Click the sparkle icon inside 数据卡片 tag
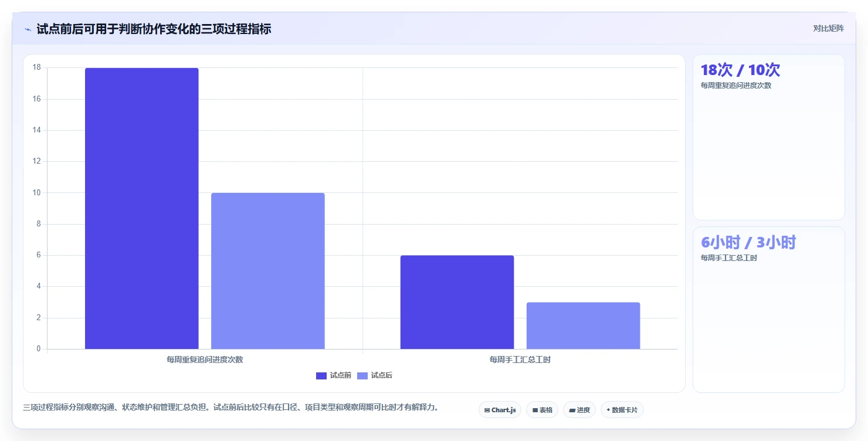 tap(608, 411)
